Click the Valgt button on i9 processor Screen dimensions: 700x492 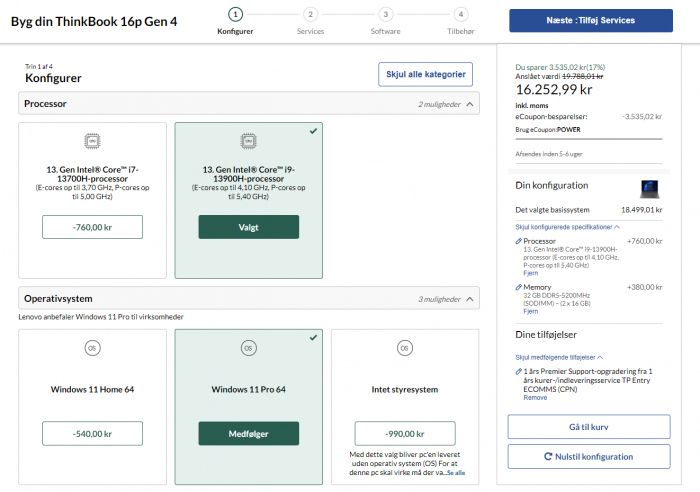pos(249,227)
